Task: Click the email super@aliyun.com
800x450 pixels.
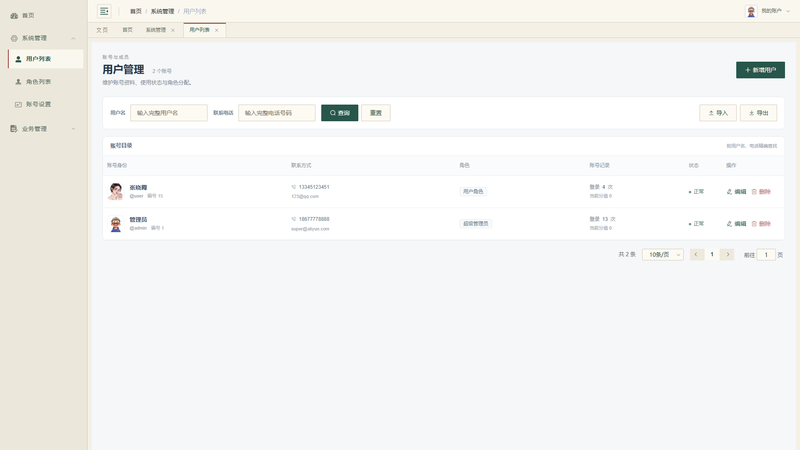Action: coord(310,229)
